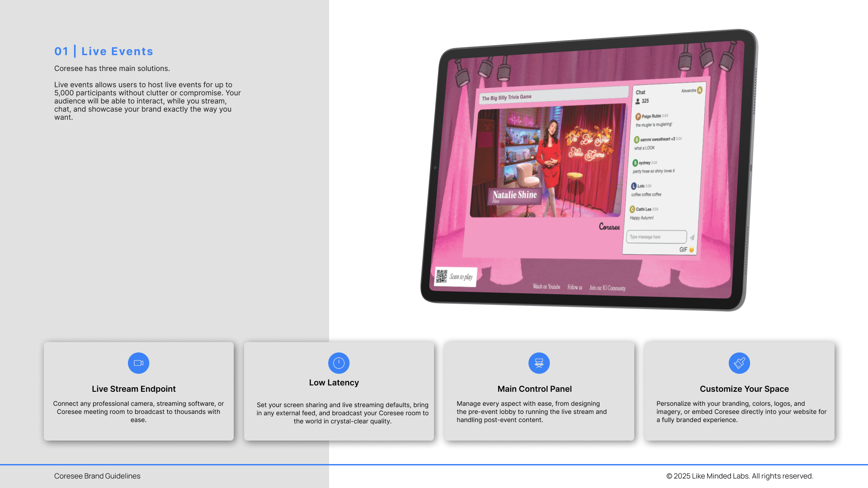Click the 'Watch on Youtube' link
868x488 pixels.
coord(546,286)
